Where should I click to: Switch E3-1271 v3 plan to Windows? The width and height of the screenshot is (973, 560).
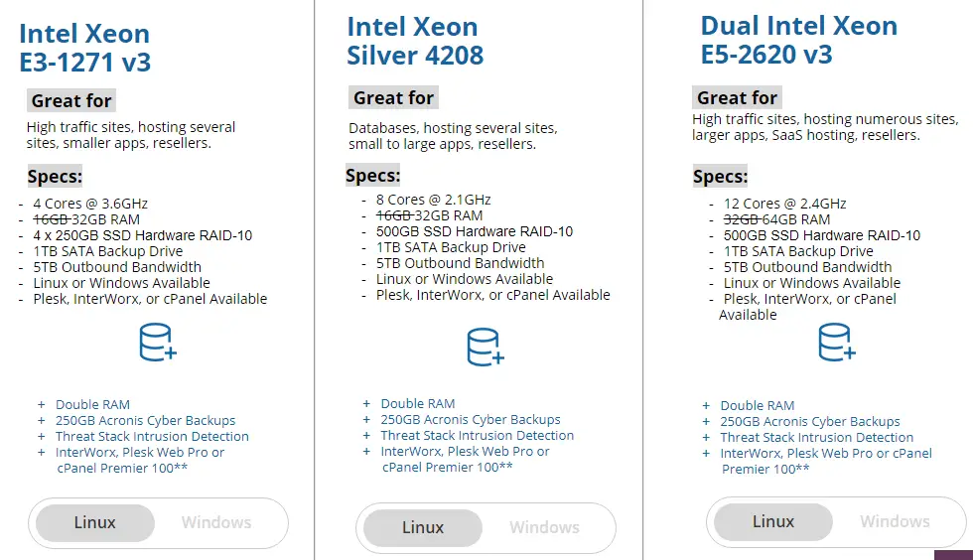click(x=216, y=522)
